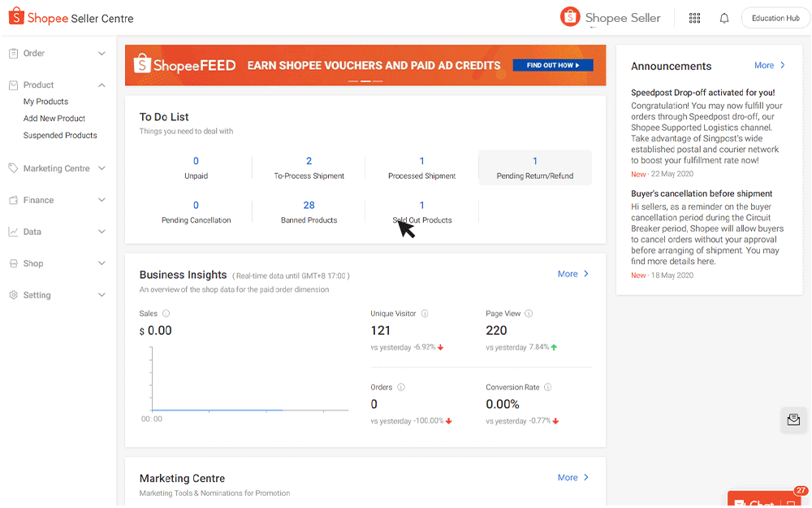The image size is (812, 508).
Task: Click the banner carousel indicator dots
Action: 365,81
